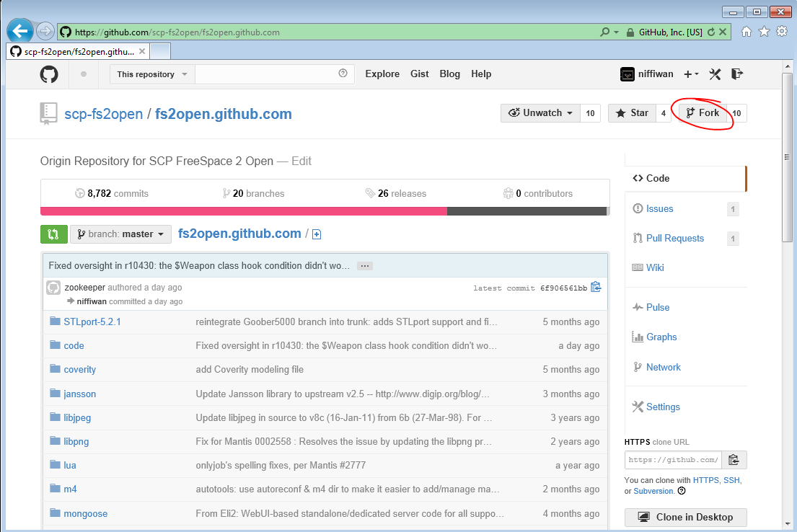This screenshot has width=797, height=532.
Task: Open the Unwatch notifications dropdown
Action: tap(540, 113)
